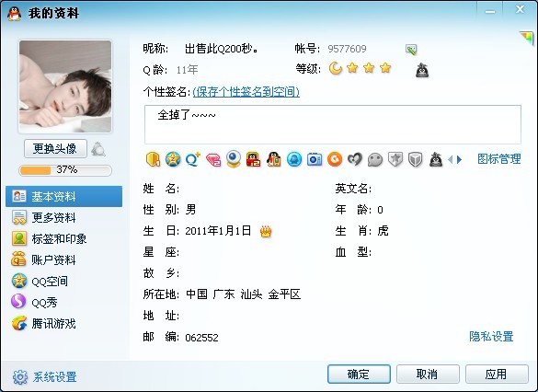Click the 更换头像 button

[x=55, y=149]
